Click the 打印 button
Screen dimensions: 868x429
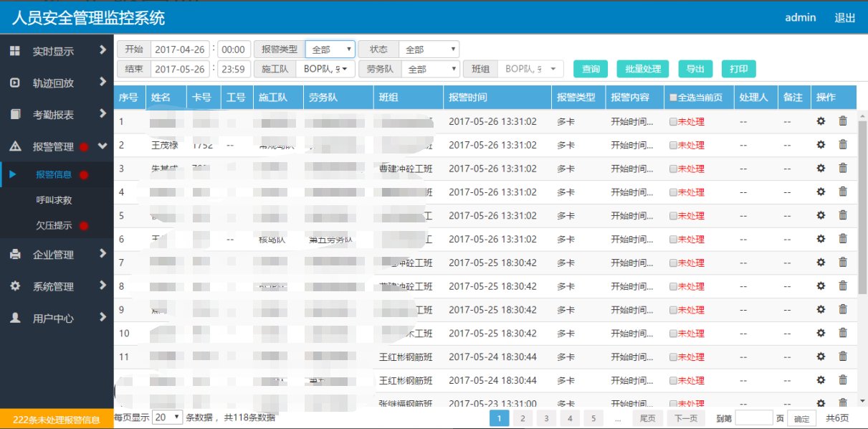click(739, 69)
